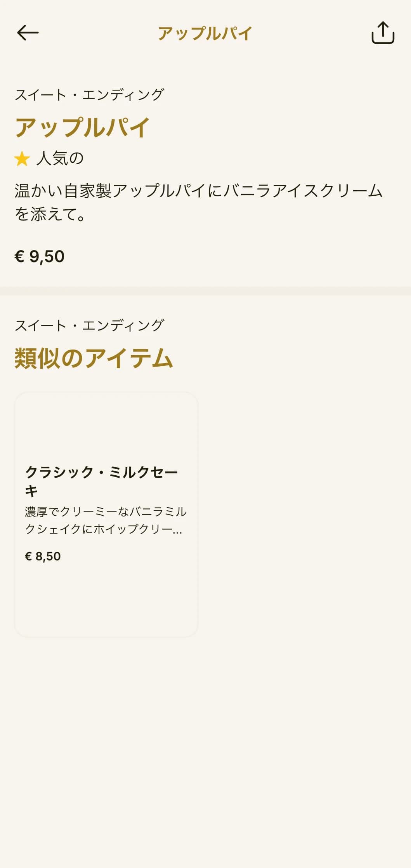Screen dimensions: 411x868
Task: Tap the share icon in the header
Action: click(383, 33)
